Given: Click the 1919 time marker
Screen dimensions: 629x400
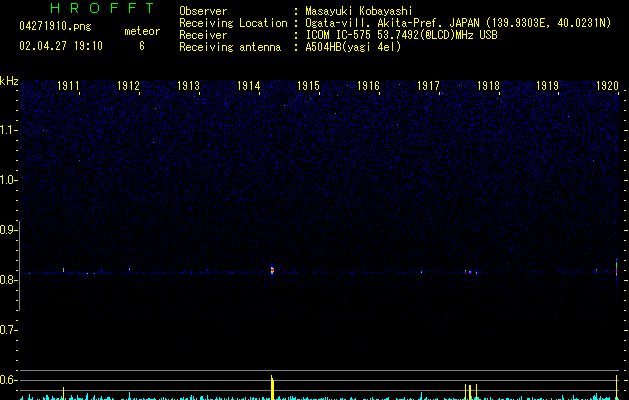Looking at the screenshot, I should (548, 86).
